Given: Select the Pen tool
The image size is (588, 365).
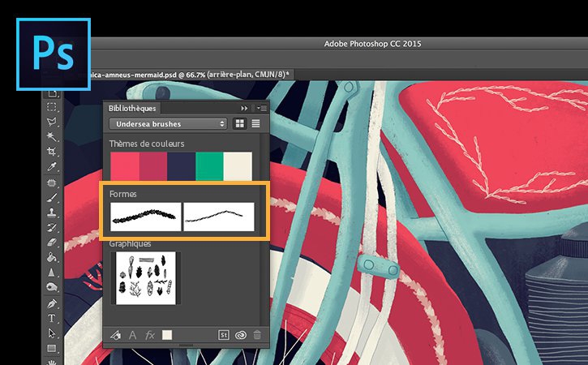Looking at the screenshot, I should 52,303.
